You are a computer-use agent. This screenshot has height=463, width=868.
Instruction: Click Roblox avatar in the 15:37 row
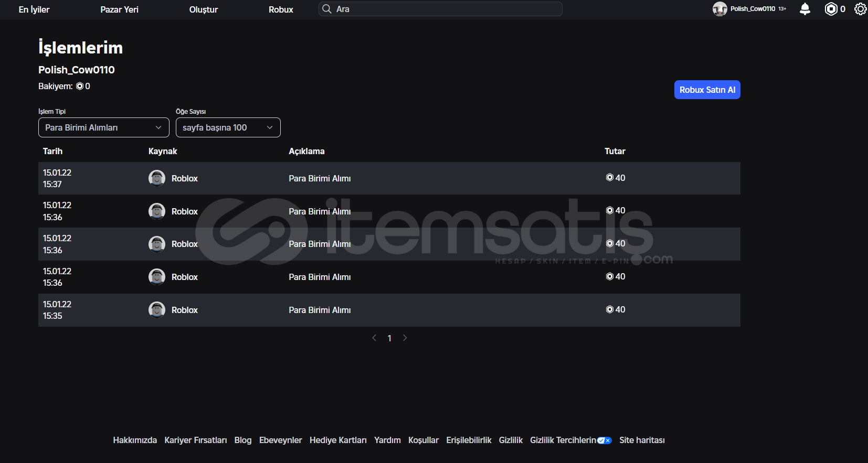pos(157,178)
